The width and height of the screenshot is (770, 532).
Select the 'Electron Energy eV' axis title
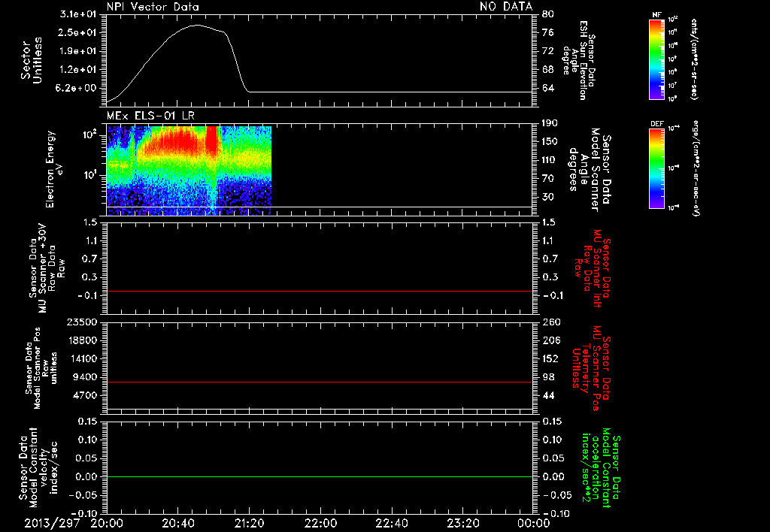click(x=54, y=169)
